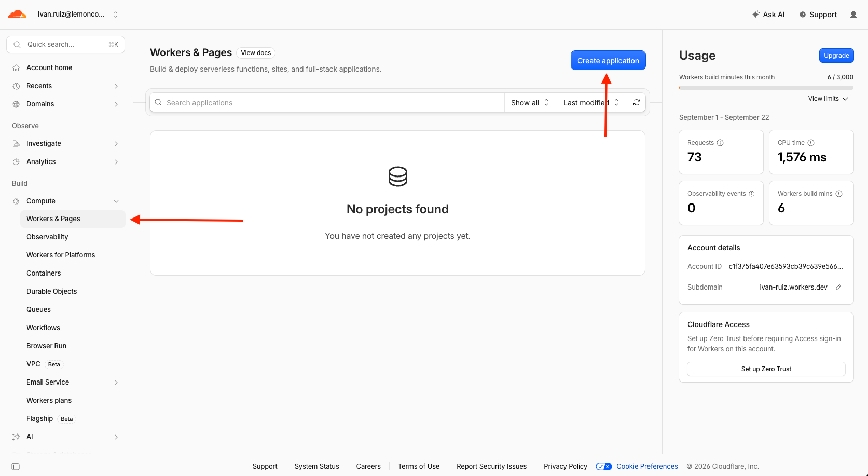The width and height of the screenshot is (868, 476).
Task: Click the Account home house icon
Action: 16,67
